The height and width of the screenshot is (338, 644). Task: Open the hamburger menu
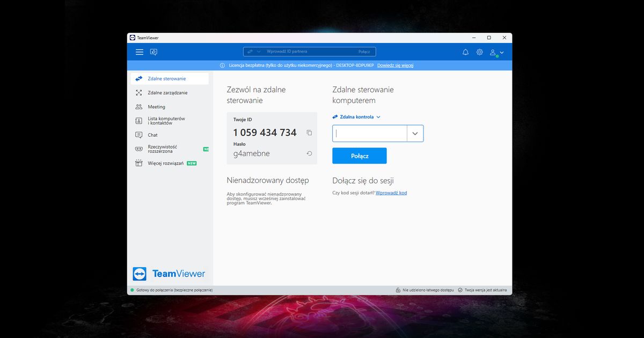(x=139, y=52)
